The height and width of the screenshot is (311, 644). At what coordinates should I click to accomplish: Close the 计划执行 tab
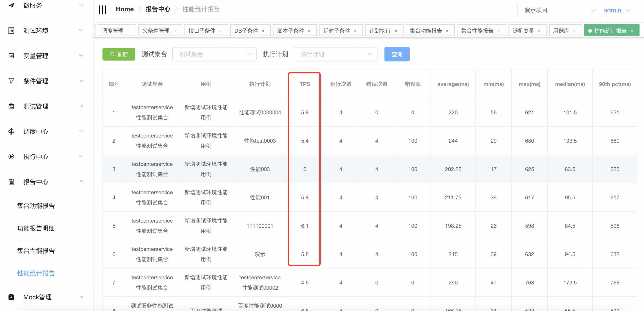396,31
